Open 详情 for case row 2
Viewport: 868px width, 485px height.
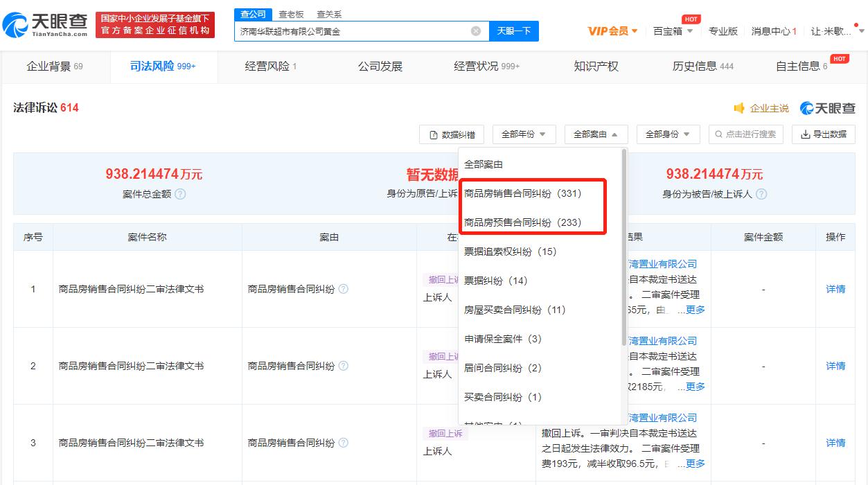click(835, 366)
